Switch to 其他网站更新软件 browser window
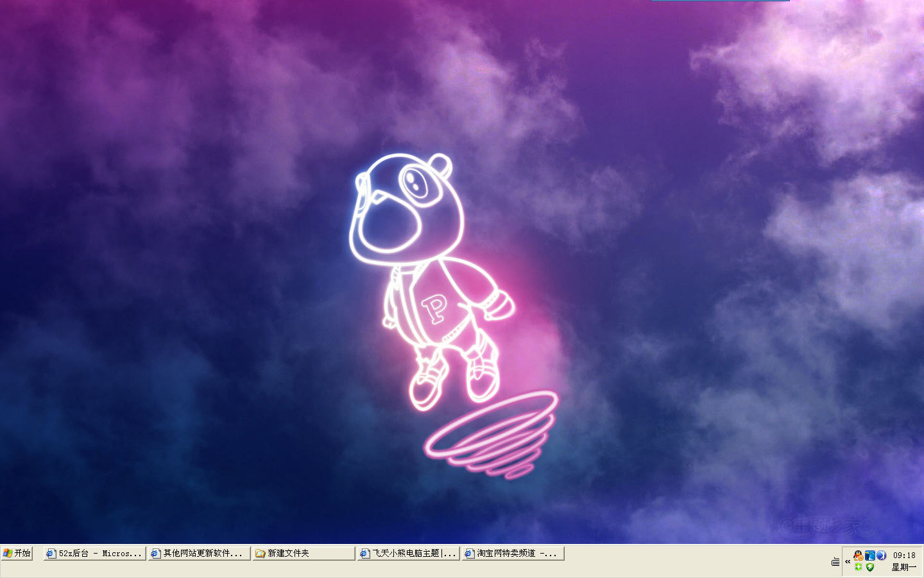Screen dimensions: 924x578 pyautogui.click(x=199, y=553)
